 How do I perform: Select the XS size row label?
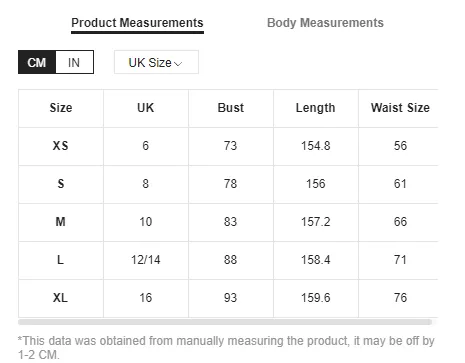click(x=61, y=146)
